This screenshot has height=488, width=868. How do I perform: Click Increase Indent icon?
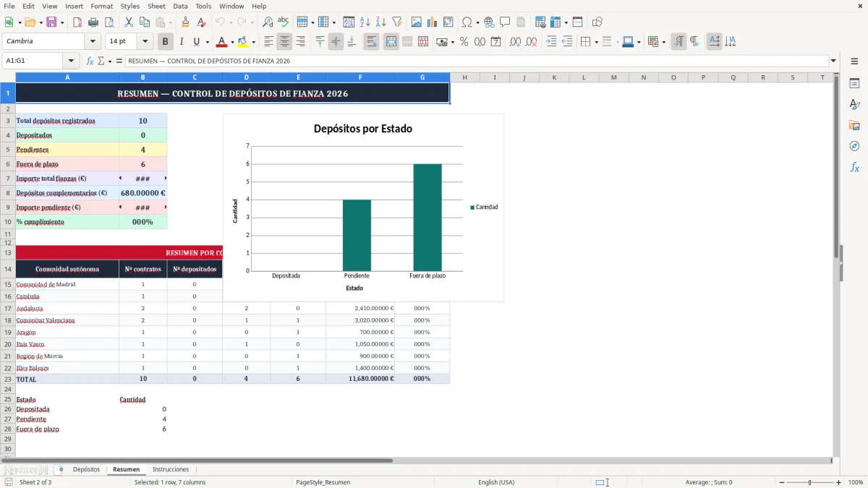click(x=551, y=42)
